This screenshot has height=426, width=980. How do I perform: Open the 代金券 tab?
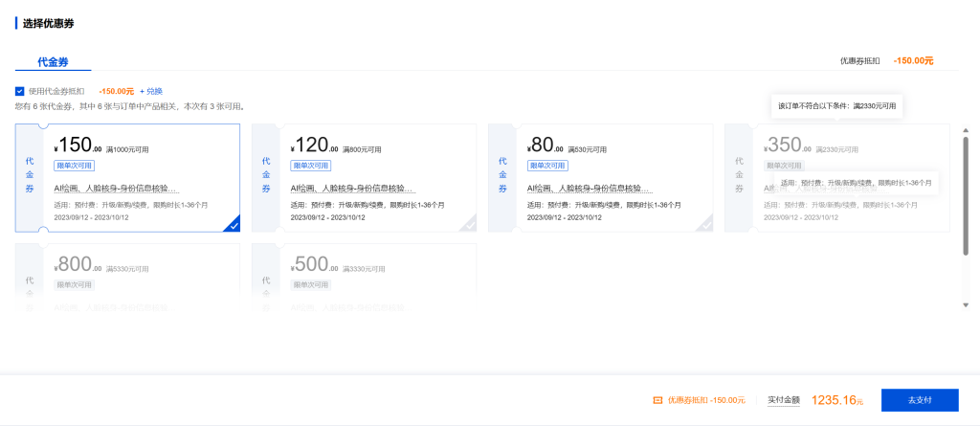click(53, 61)
